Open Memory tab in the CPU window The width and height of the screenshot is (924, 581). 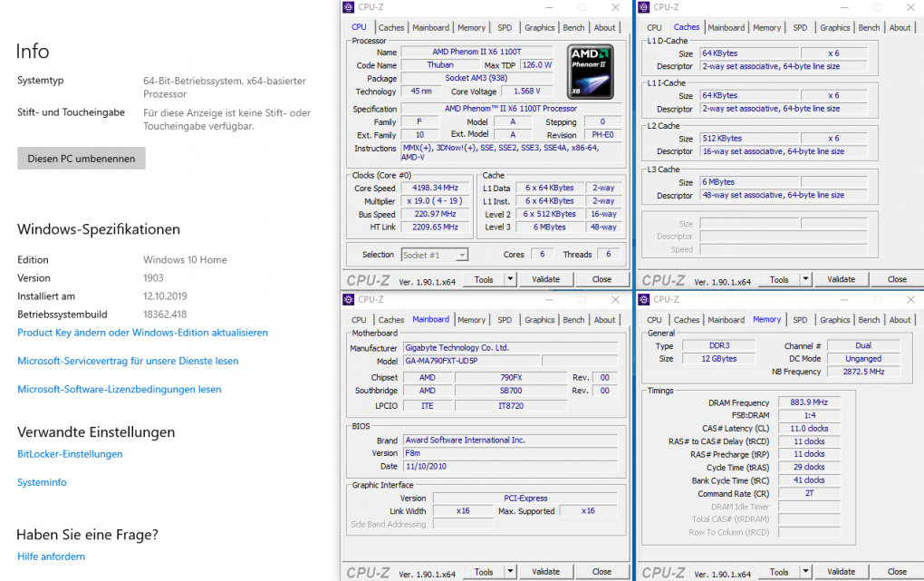(471, 28)
